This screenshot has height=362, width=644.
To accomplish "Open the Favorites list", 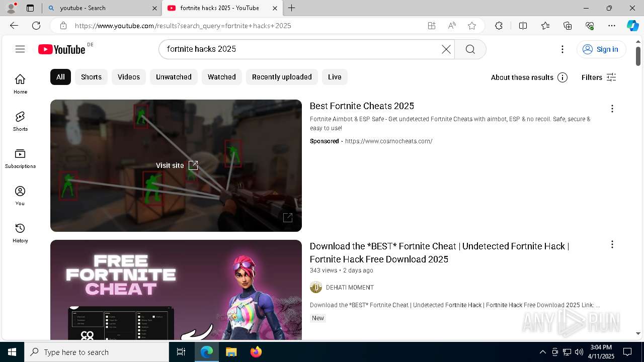I will (x=545, y=26).
